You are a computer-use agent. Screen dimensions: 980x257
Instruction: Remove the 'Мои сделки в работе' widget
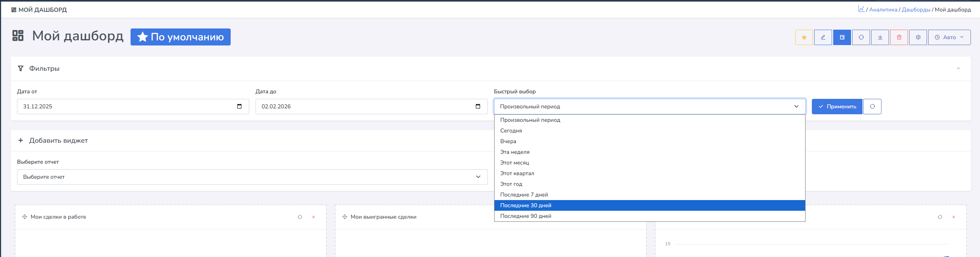coord(313,217)
